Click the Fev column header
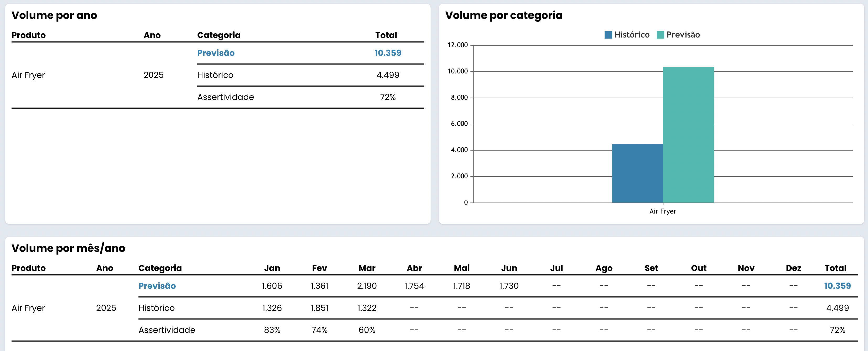Image resolution: width=868 pixels, height=351 pixels. pyautogui.click(x=319, y=268)
